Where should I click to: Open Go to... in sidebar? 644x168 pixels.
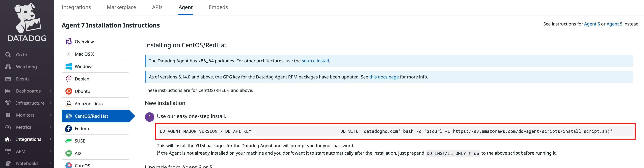[x=23, y=55]
